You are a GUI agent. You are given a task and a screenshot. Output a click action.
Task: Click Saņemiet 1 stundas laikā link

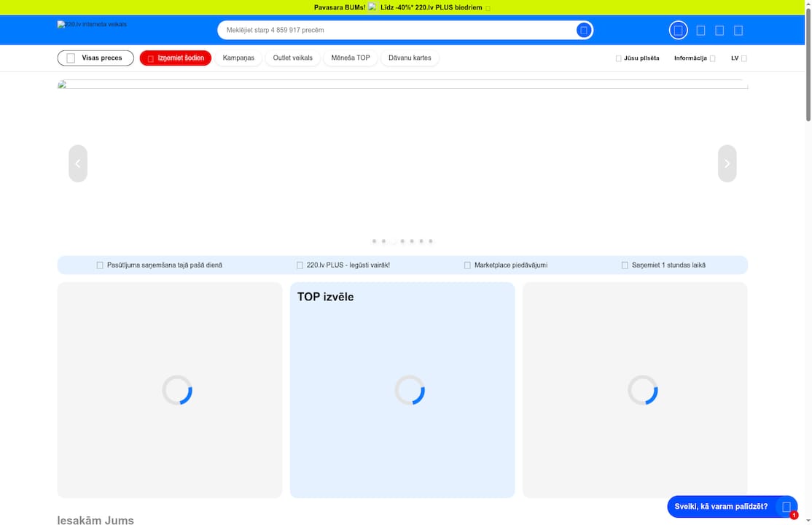(x=663, y=265)
